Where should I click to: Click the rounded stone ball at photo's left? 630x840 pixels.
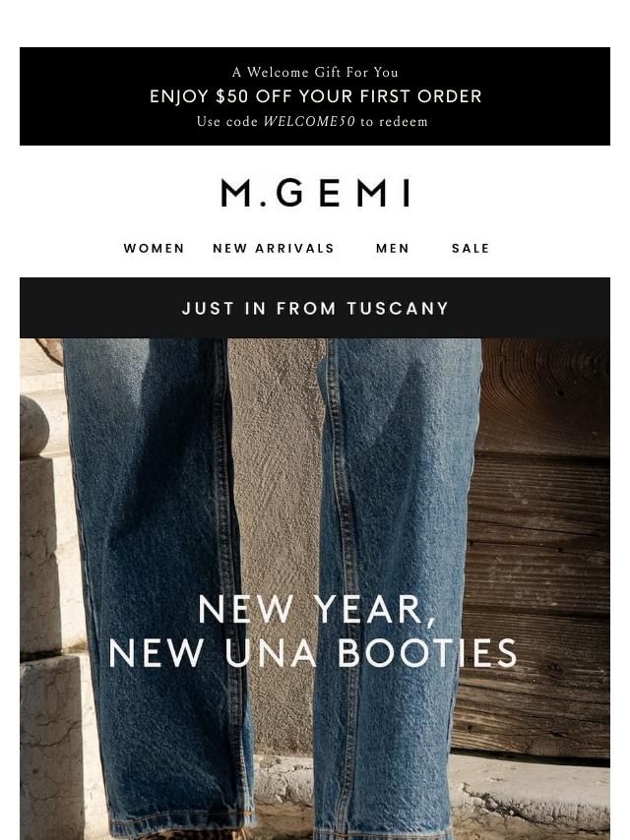(33, 427)
